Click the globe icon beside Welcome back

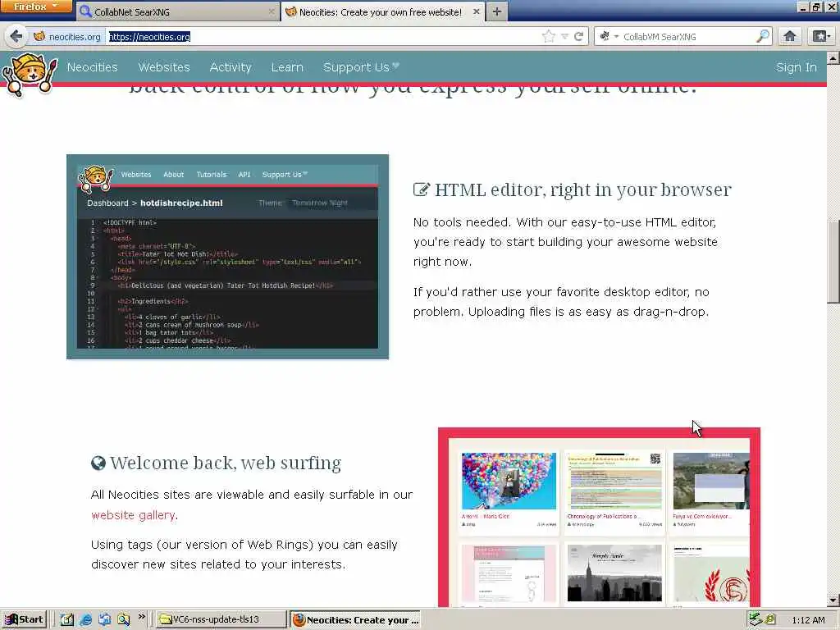coord(98,463)
